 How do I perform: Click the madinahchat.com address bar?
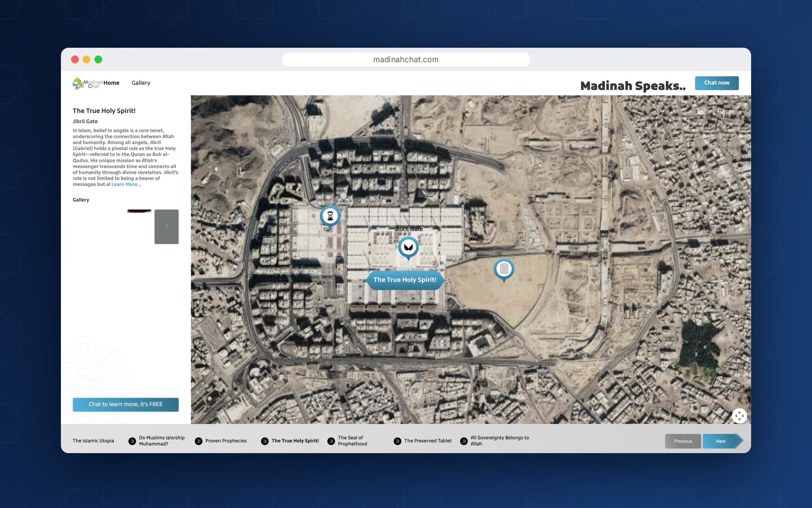pos(406,60)
